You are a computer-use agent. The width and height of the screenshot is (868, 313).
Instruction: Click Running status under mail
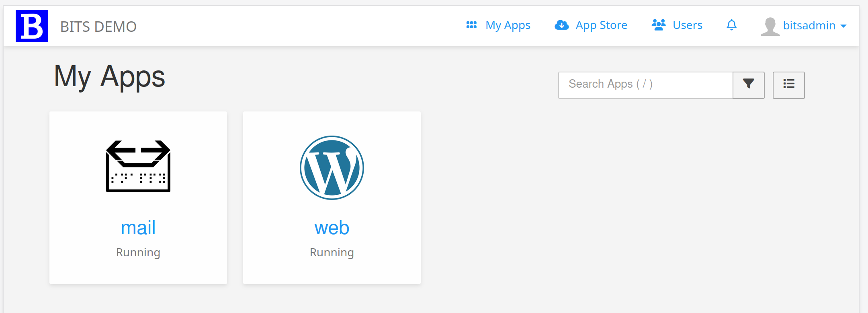coord(138,253)
